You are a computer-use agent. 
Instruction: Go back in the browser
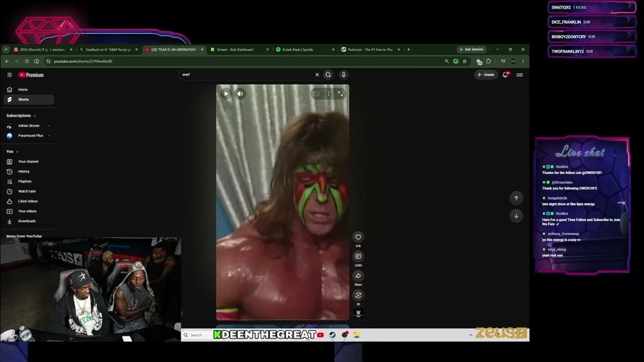(x=7, y=61)
